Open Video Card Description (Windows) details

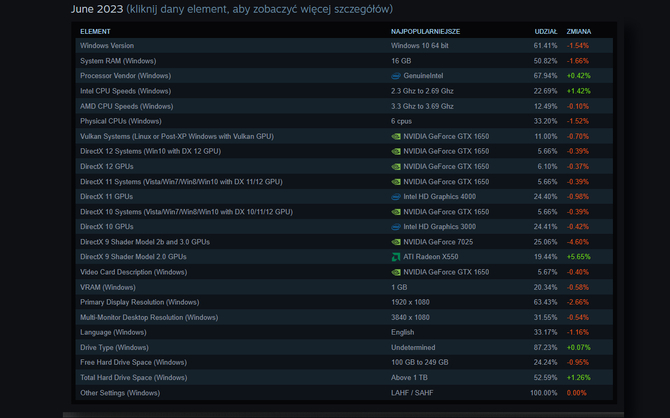(x=344, y=272)
